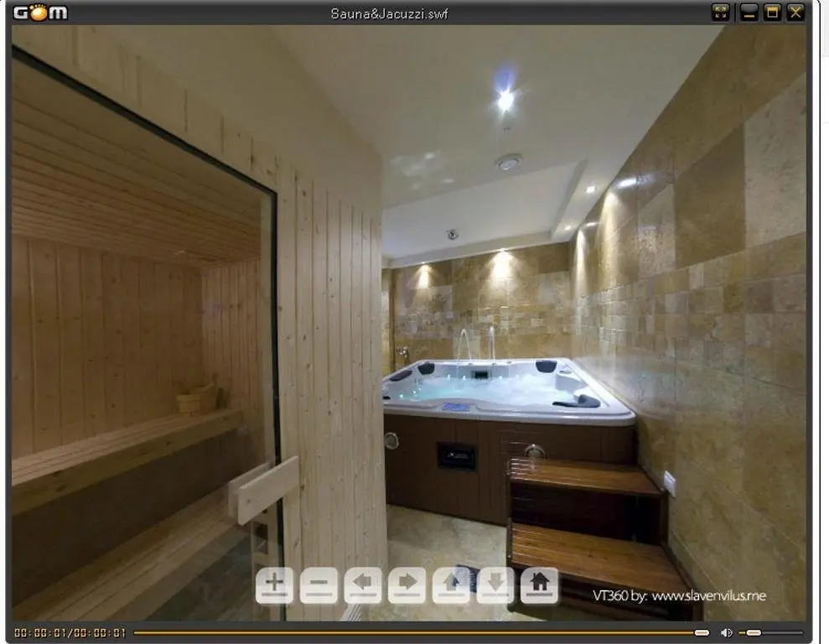
Task: Minimize the GOM player window
Action: (x=749, y=13)
